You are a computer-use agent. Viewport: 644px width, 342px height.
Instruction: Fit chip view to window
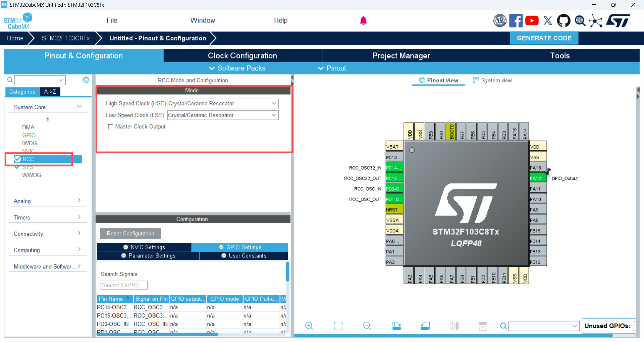coord(338,326)
